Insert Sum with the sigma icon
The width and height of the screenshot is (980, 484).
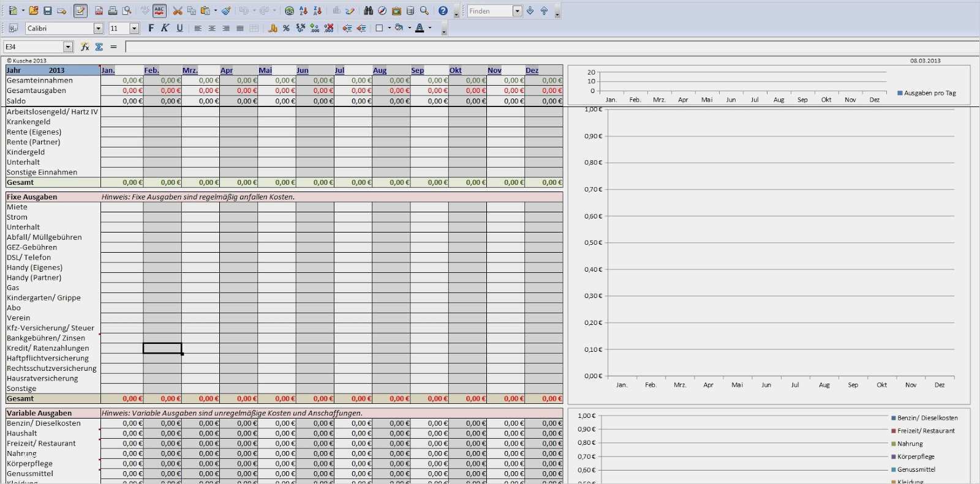[x=99, y=47]
